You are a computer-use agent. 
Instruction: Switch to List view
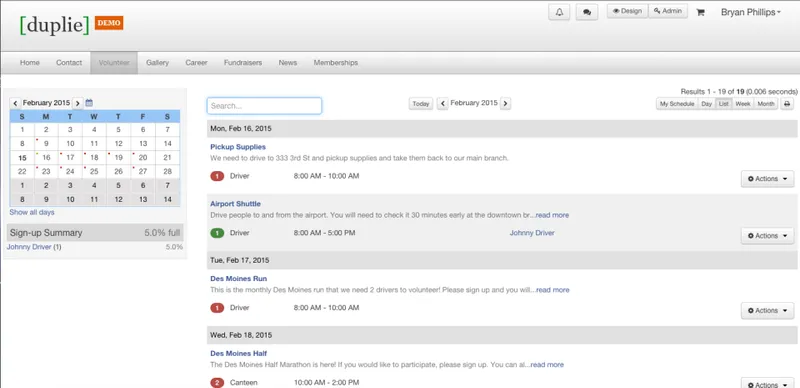coord(724,104)
